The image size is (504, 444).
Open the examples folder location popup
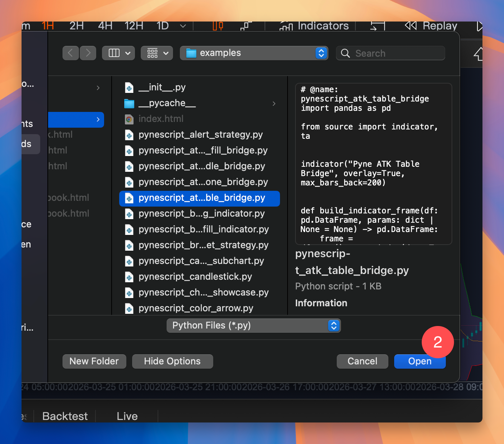point(254,53)
